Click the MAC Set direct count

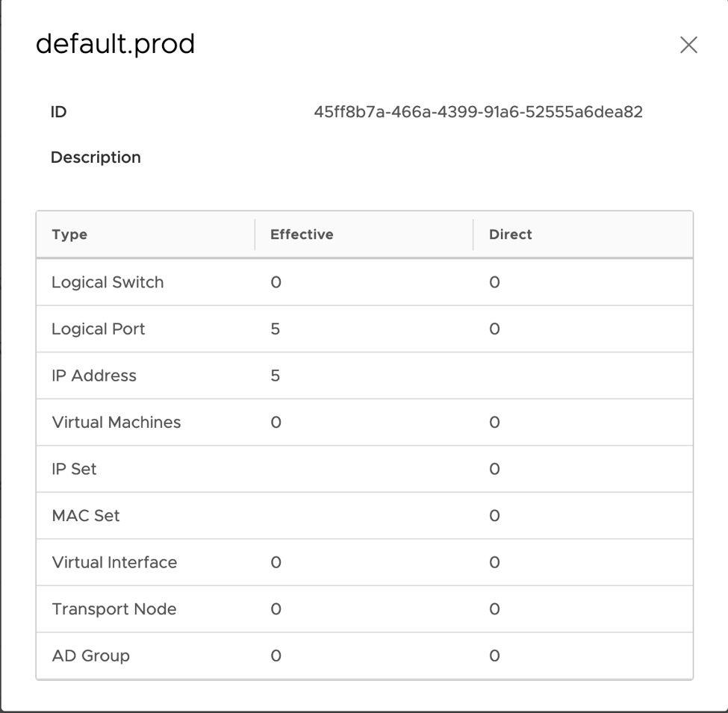(494, 516)
